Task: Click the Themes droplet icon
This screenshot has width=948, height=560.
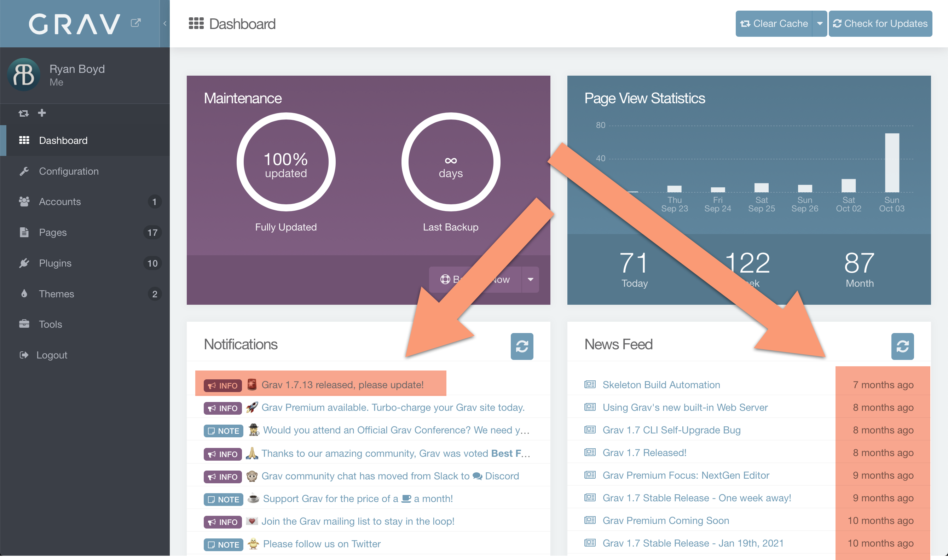Action: [x=24, y=293]
